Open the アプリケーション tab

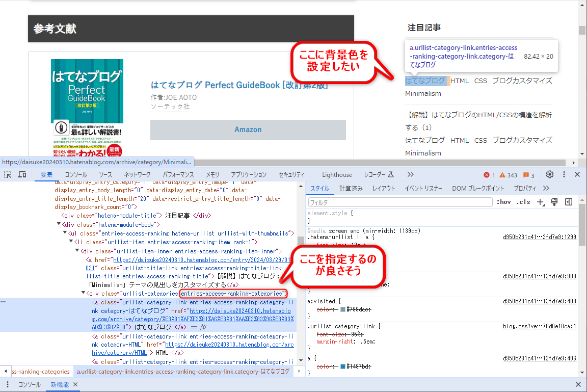tap(249, 174)
